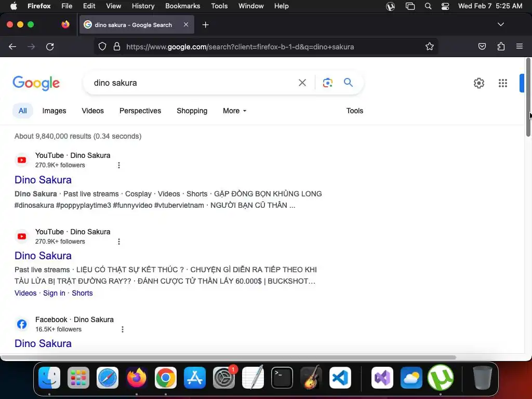Search by image with Google Lens
Image resolution: width=532 pixels, height=399 pixels.
tap(327, 83)
